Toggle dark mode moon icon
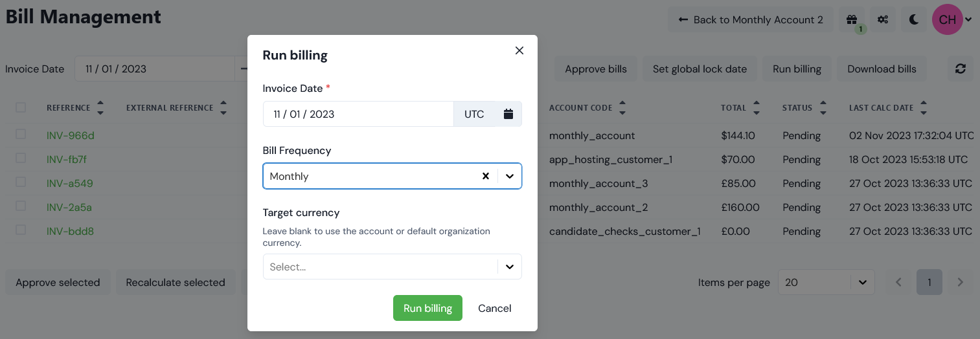This screenshot has height=339, width=980. point(913,19)
